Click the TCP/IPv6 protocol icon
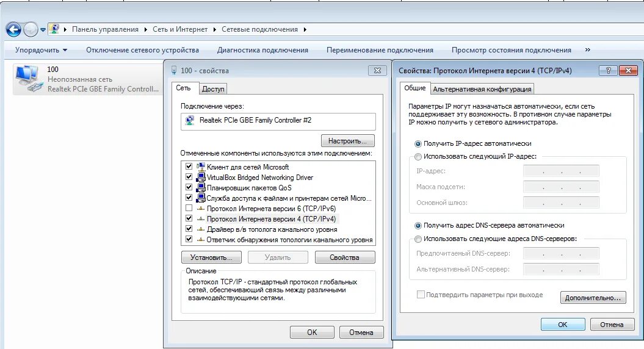This screenshot has width=644, height=349. point(201,208)
